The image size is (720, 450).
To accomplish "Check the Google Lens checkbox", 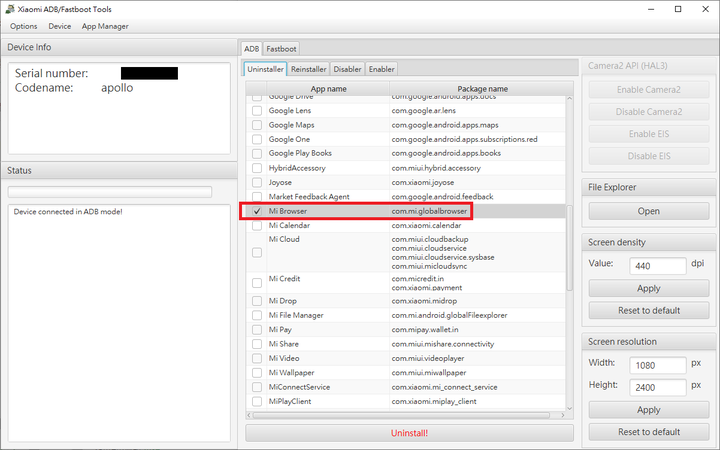I will pyautogui.click(x=257, y=111).
